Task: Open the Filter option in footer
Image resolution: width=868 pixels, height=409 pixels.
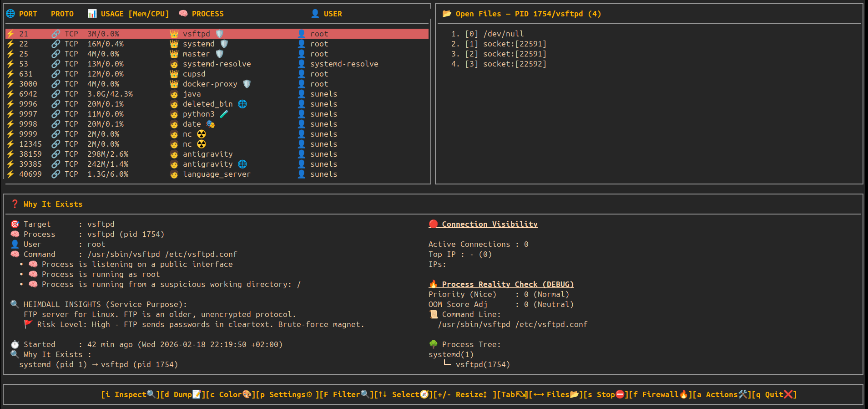Action: (x=346, y=394)
